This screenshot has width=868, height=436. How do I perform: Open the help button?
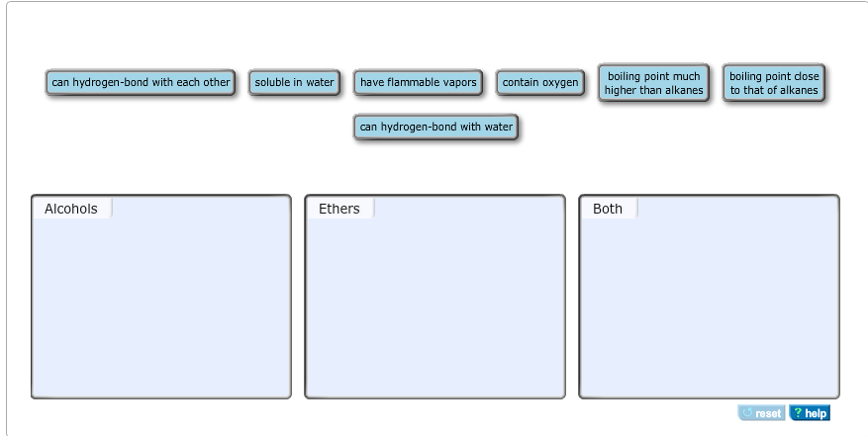810,413
